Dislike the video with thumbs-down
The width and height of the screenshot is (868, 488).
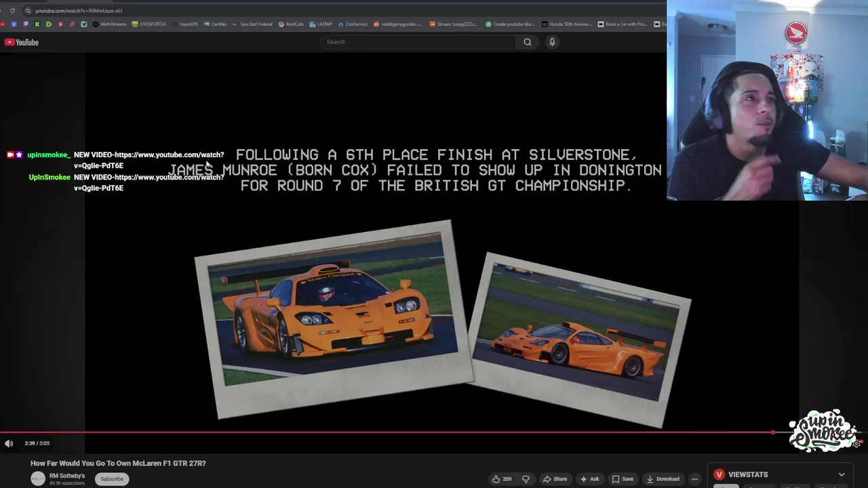tap(526, 479)
